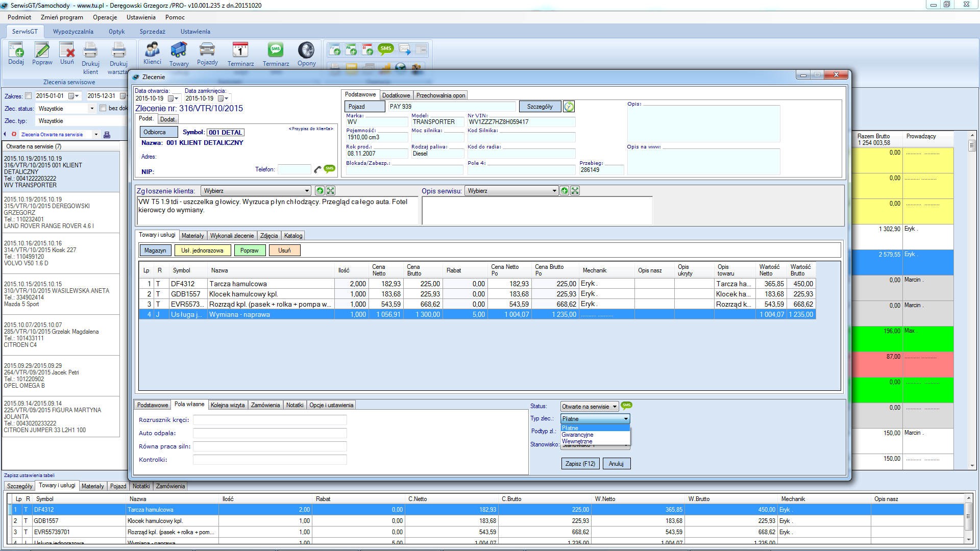
Task: Click the yellow 'Usł. jednorazowa' button
Action: 202,251
